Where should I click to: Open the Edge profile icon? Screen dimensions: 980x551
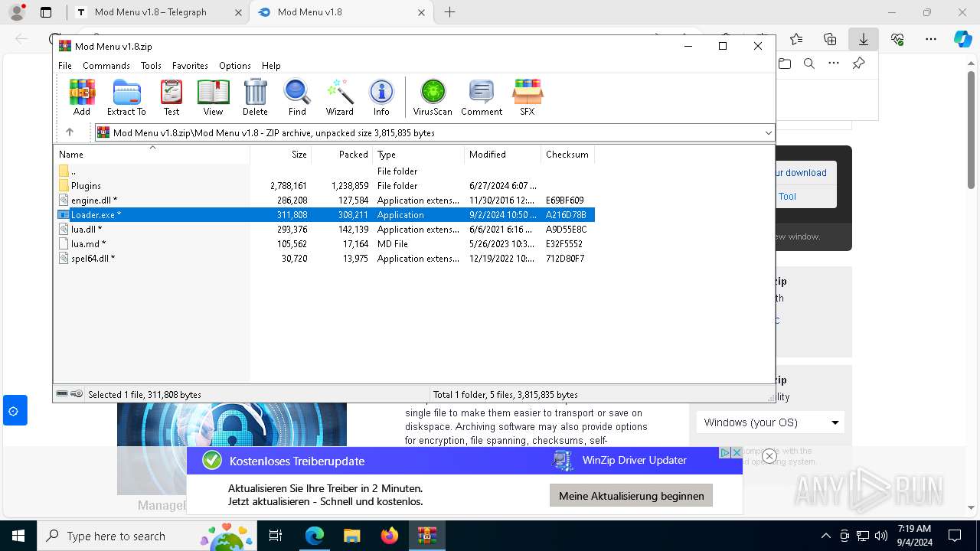pos(17,12)
